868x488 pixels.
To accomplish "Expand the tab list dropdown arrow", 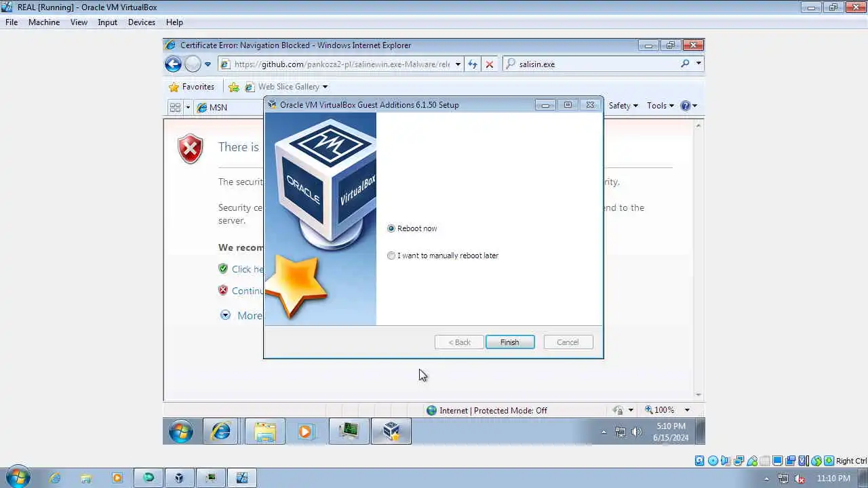I will click(188, 107).
